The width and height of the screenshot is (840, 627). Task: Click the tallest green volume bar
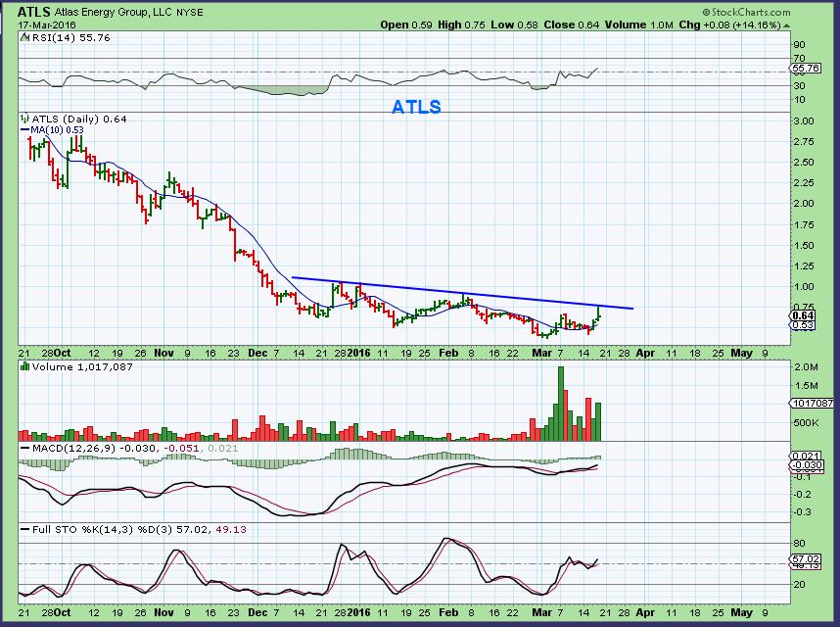point(561,404)
